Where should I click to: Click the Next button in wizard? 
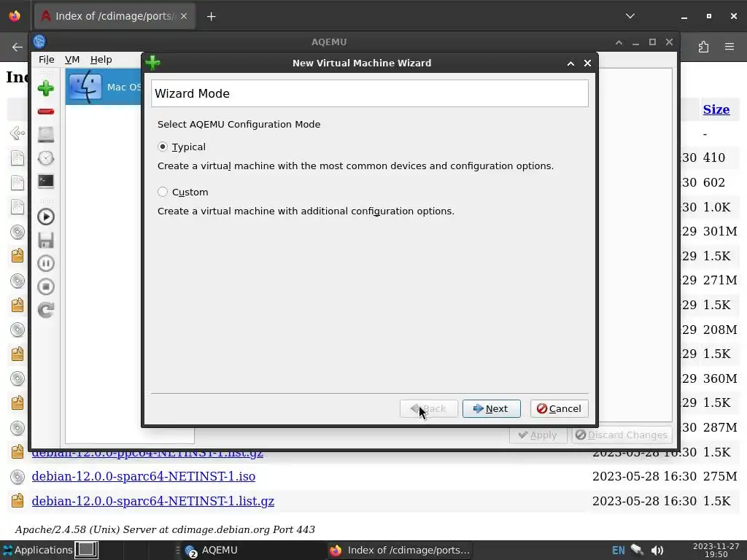tap(491, 408)
